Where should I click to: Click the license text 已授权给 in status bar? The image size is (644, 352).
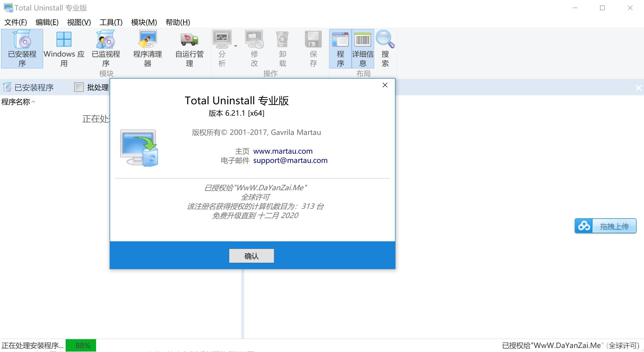571,346
